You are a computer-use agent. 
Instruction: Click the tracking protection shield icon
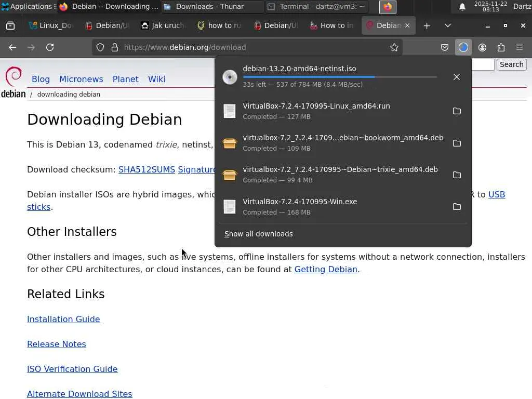pyautogui.click(x=100, y=47)
